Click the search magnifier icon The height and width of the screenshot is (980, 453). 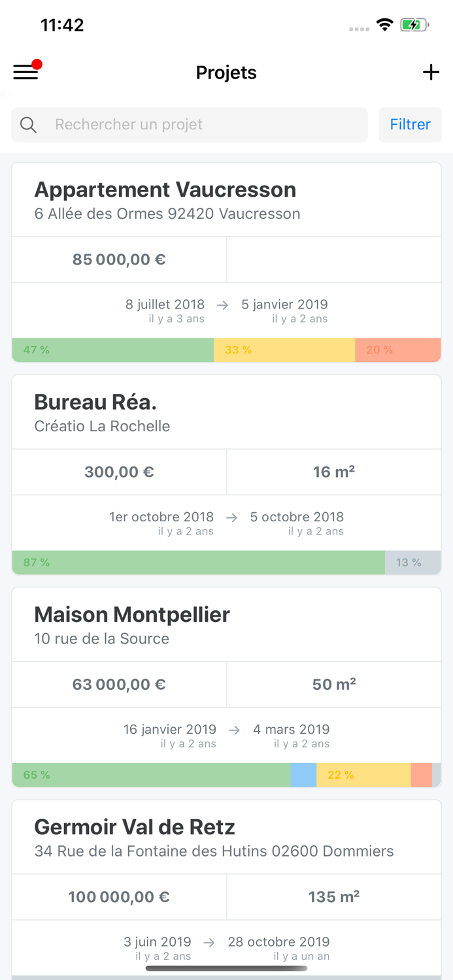28,125
